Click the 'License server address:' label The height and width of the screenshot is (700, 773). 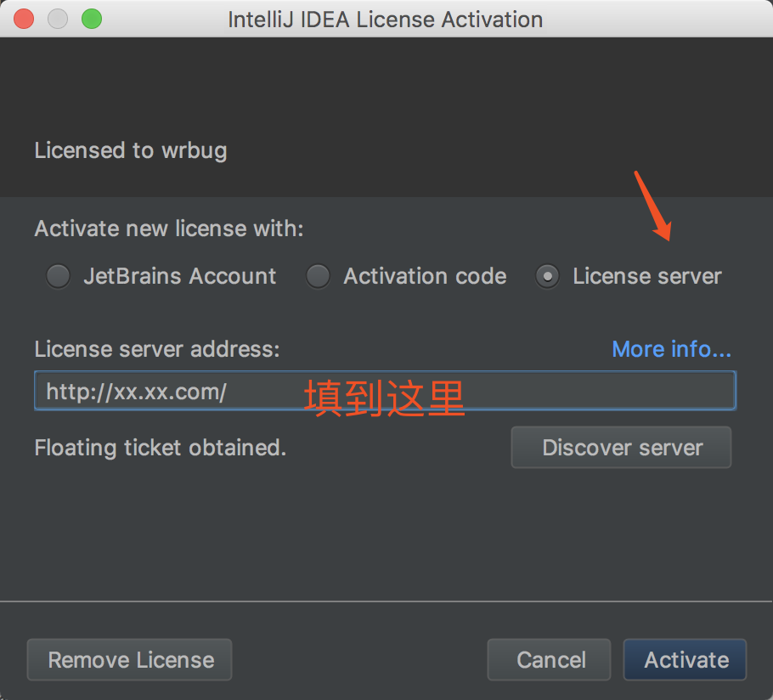coord(157,349)
